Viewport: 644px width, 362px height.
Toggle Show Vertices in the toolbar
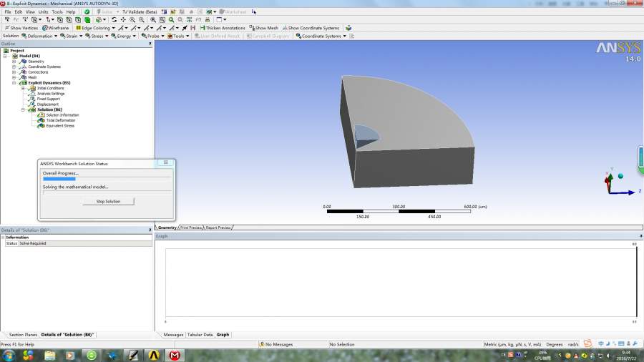[21, 28]
